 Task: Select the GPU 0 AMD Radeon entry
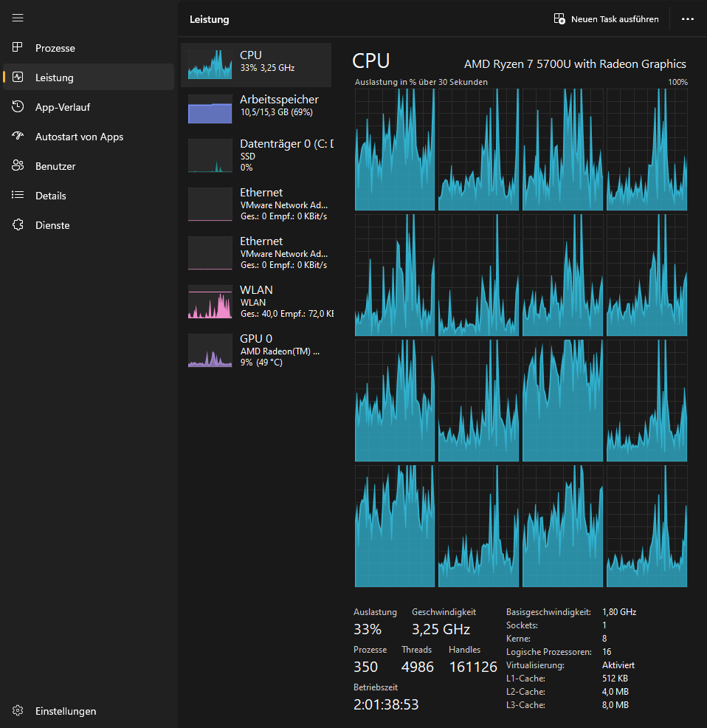tap(256, 351)
